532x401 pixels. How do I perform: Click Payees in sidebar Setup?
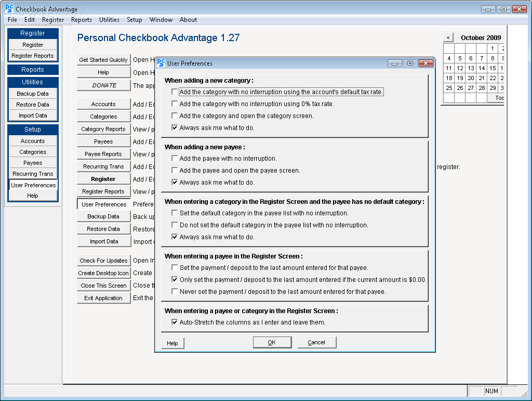point(33,163)
